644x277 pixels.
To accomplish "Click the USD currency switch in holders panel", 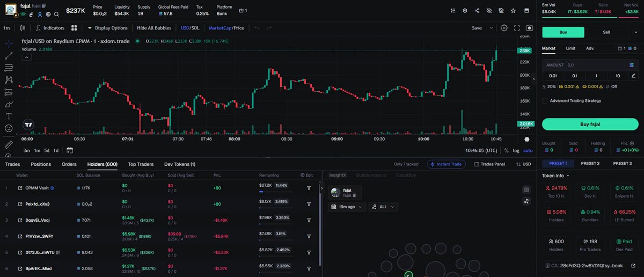I will coord(524,164).
